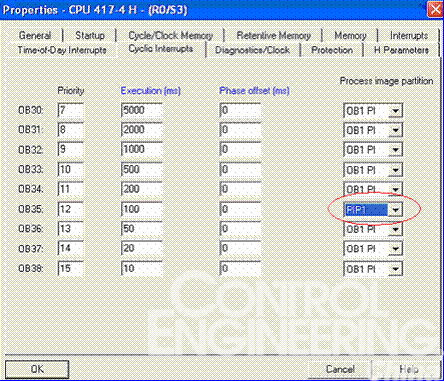Open the Time-of-Day Interrupts tab

(62, 50)
